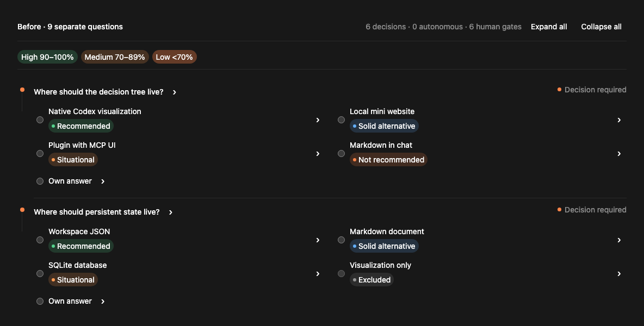Choose the Markdown in chat radio option
The width and height of the screenshot is (644, 326).
coord(341,153)
